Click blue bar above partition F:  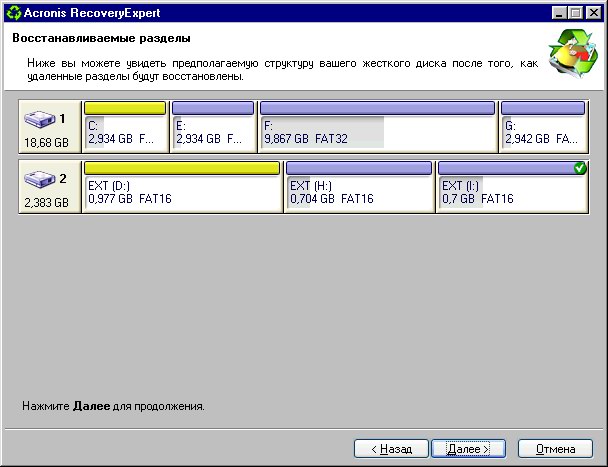[x=377, y=108]
